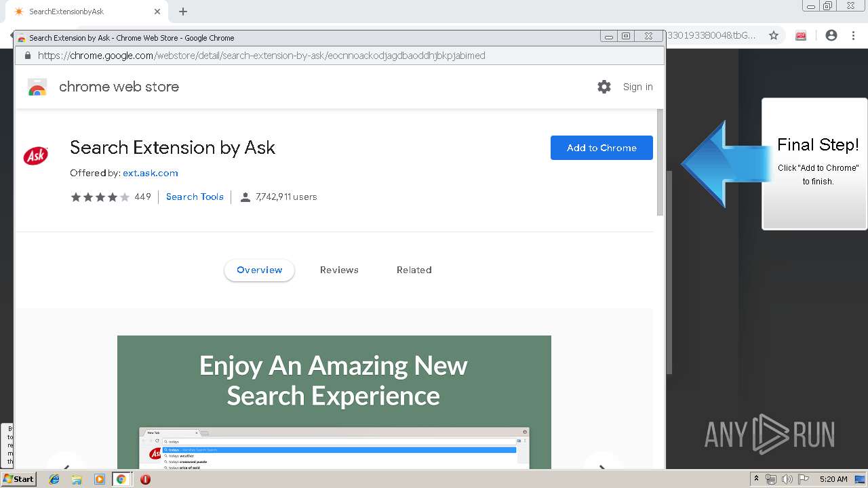Open a new browser tab with plus button
This screenshot has height=488, width=868.
coord(183,12)
